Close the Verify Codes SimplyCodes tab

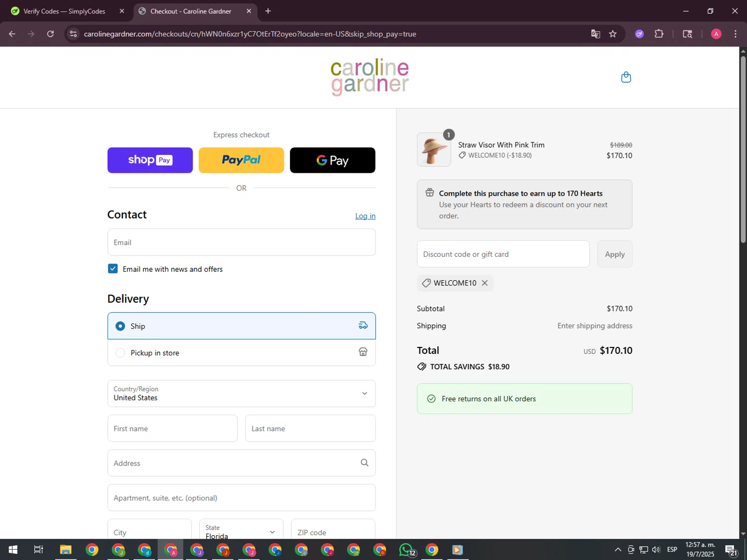click(x=122, y=11)
